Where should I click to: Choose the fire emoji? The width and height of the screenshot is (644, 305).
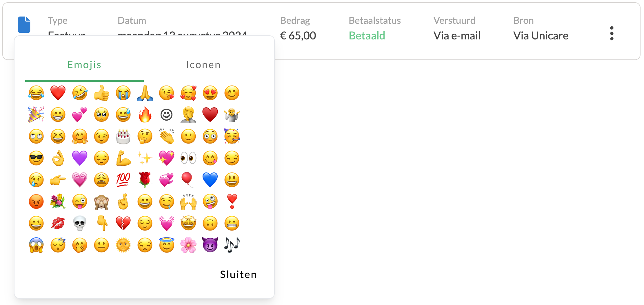[x=145, y=115]
